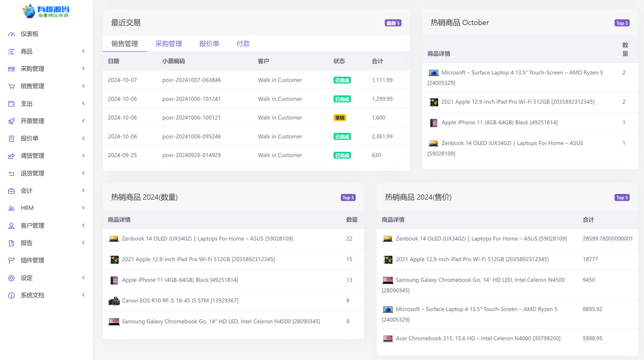644x360 pixels.
Task: Click the briefcase icon for 会计
Action: tap(11, 191)
